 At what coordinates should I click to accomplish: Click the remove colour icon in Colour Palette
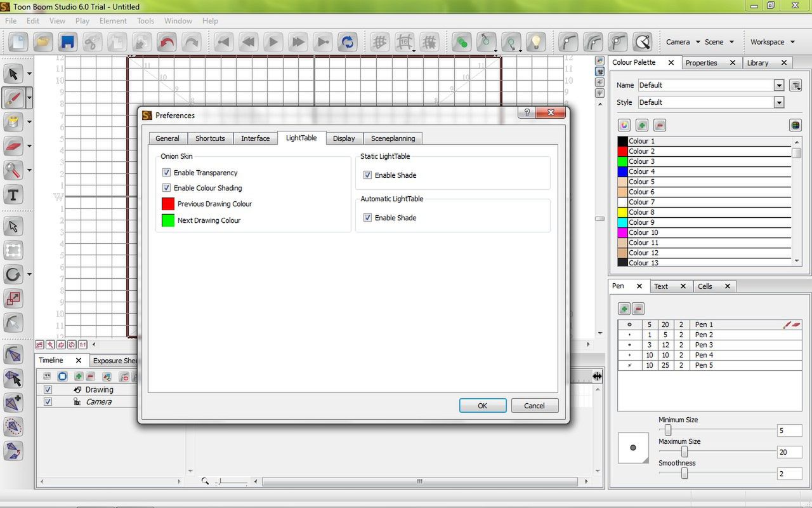point(660,125)
